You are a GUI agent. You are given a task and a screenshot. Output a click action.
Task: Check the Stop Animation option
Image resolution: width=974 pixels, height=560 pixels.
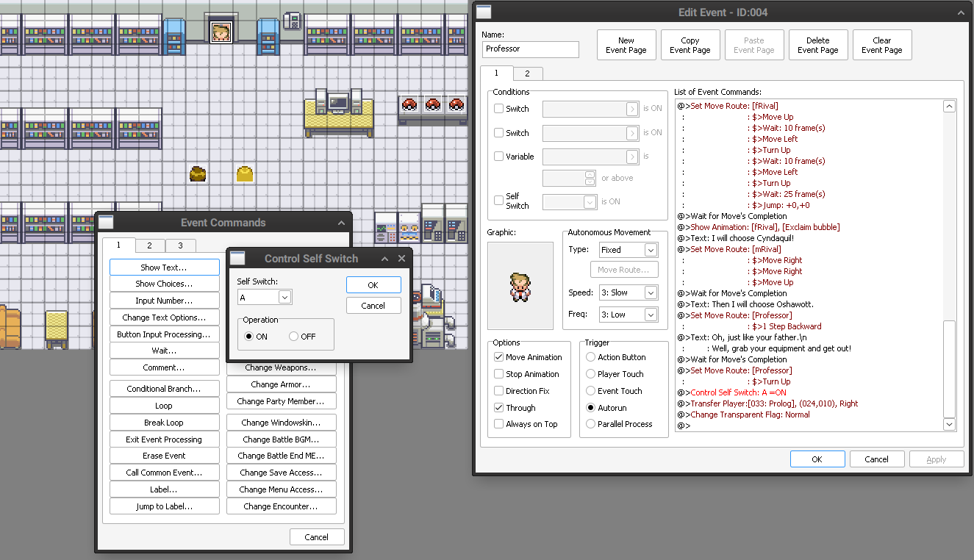(x=499, y=374)
